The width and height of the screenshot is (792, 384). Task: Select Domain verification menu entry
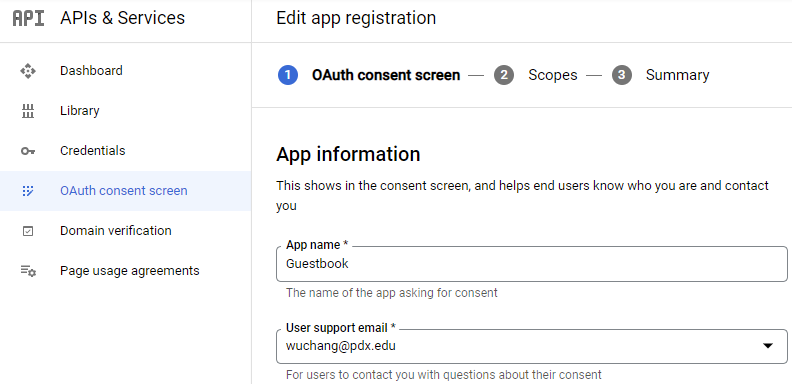click(x=125, y=230)
